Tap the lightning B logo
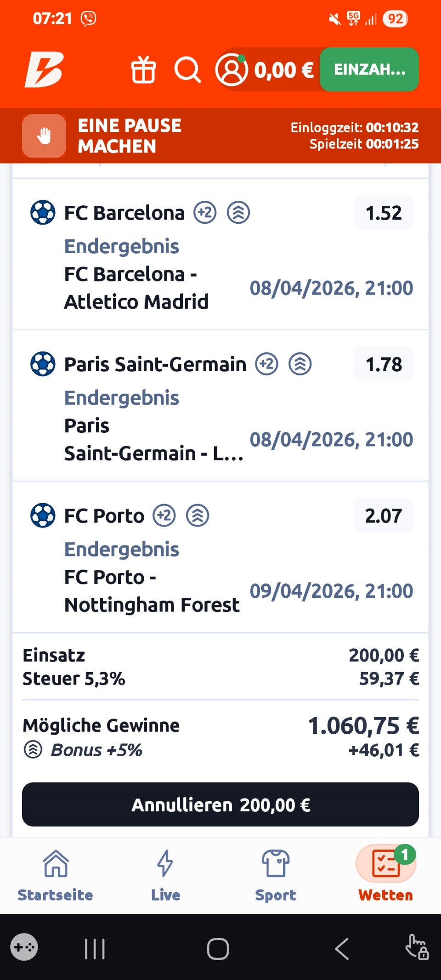Image resolution: width=441 pixels, height=980 pixels. [44, 70]
